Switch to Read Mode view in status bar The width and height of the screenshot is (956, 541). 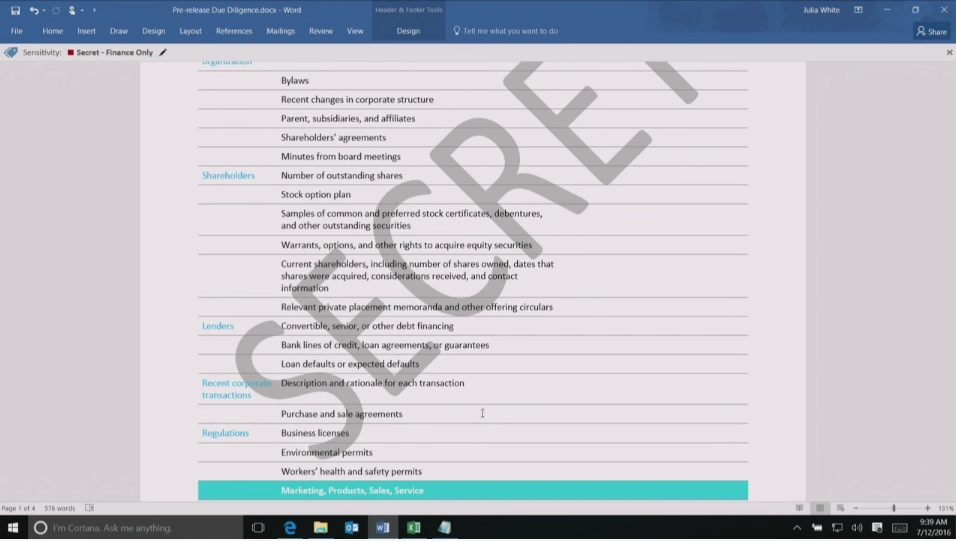click(799, 508)
